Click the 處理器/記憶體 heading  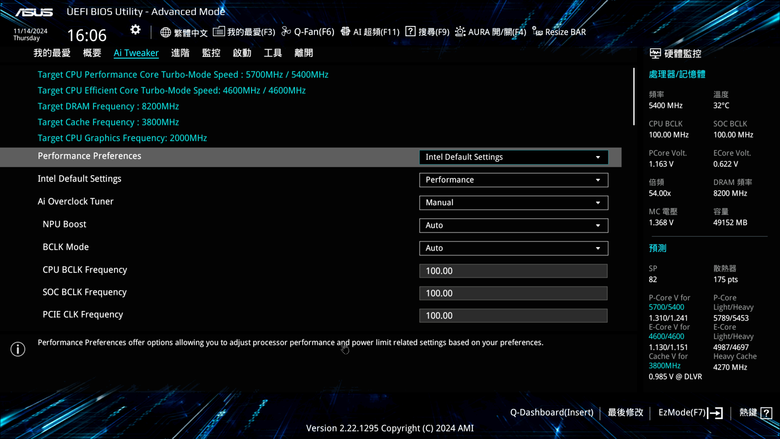click(677, 75)
